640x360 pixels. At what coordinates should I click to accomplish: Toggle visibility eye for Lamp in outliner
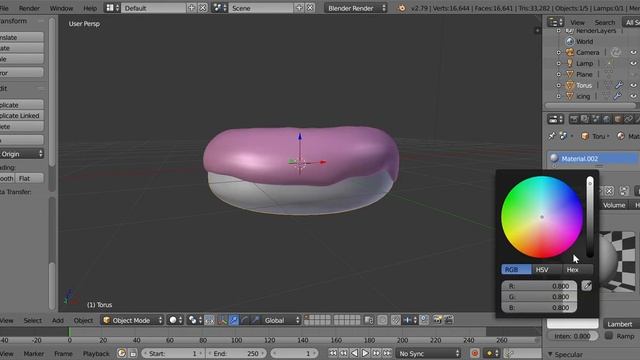[633, 63]
